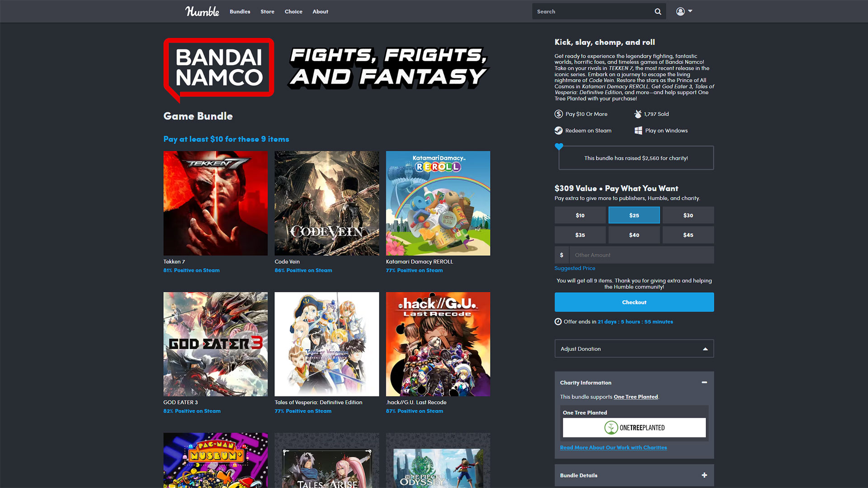Open the Bundles menu item
The height and width of the screenshot is (488, 868).
tap(239, 11)
